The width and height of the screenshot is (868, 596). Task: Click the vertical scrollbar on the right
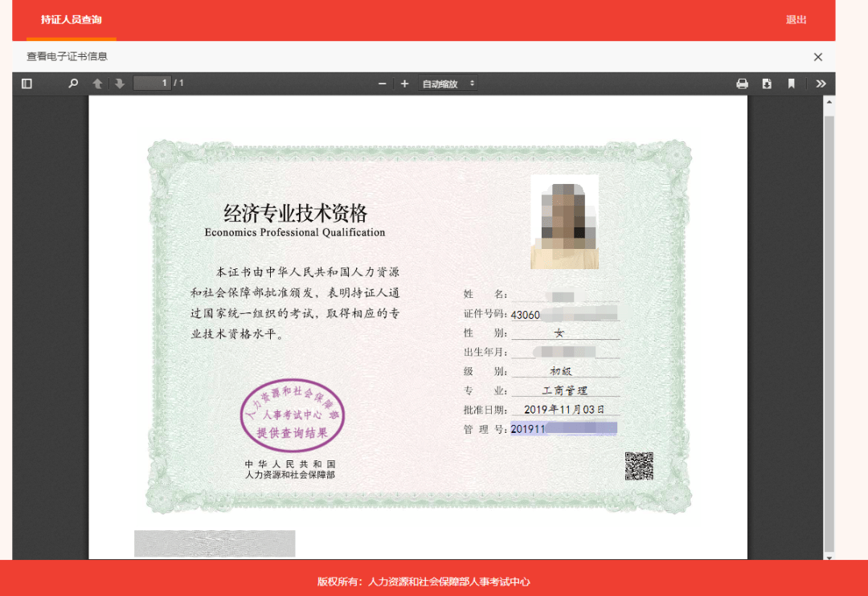[x=828, y=321]
